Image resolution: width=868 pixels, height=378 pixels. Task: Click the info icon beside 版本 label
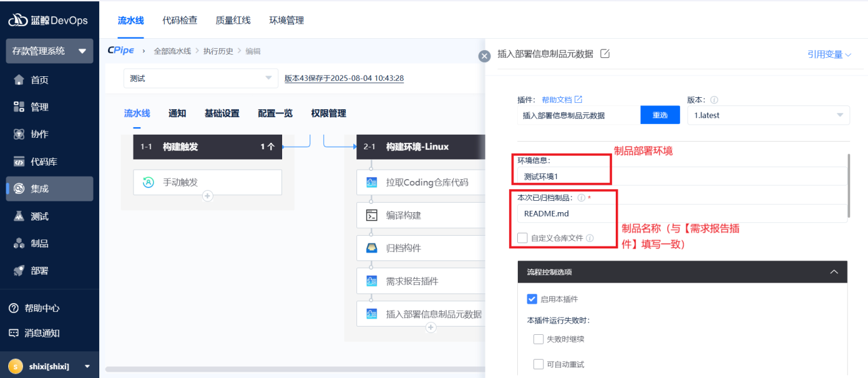pos(714,100)
